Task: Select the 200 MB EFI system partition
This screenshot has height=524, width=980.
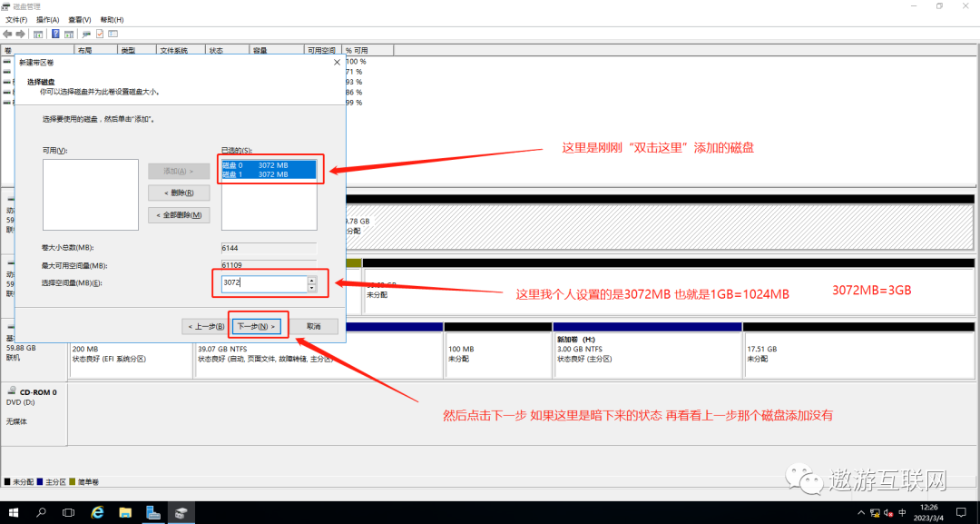Action: pos(131,354)
